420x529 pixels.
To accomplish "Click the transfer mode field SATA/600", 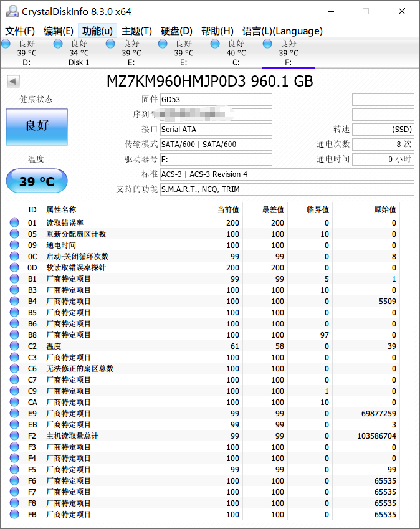I will point(216,145).
